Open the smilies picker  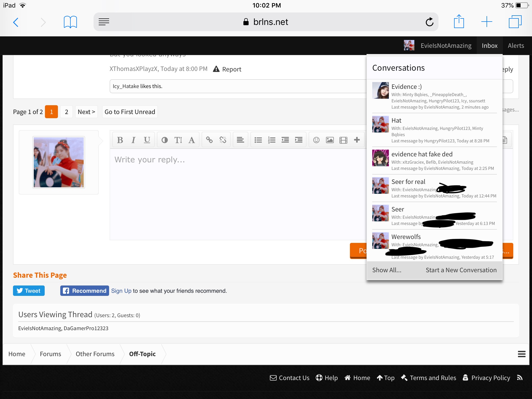click(x=316, y=140)
